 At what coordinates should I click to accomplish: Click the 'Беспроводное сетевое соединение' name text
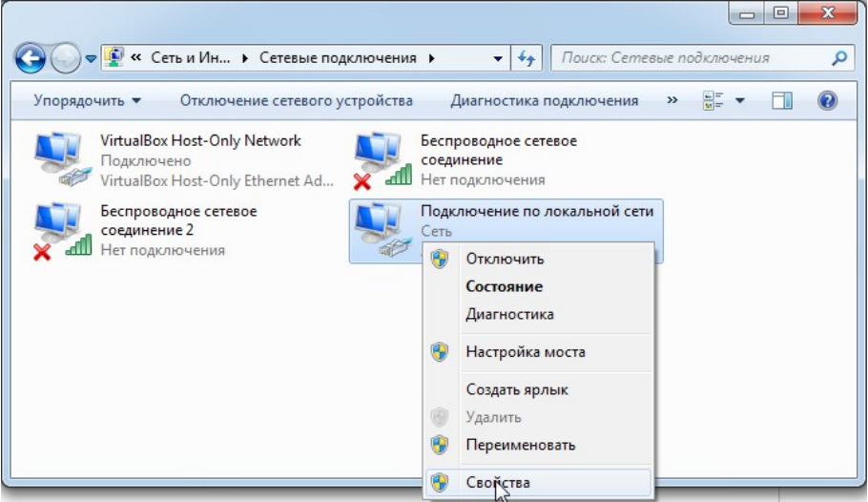click(x=498, y=150)
